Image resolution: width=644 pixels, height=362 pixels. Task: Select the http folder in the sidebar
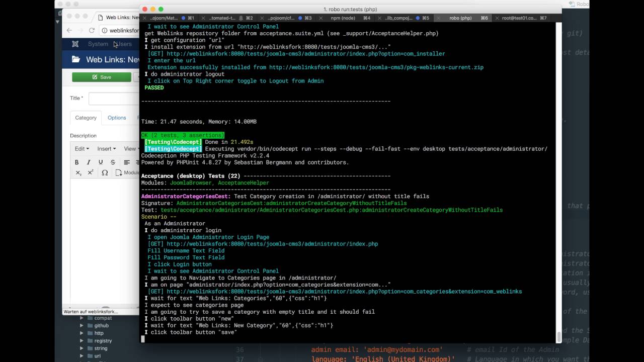click(99, 333)
